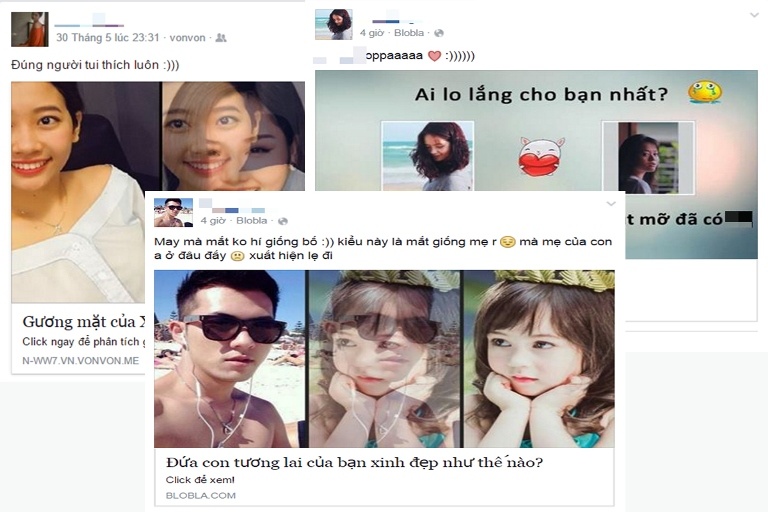Click the friends audience icon beside vonvon

point(221,38)
